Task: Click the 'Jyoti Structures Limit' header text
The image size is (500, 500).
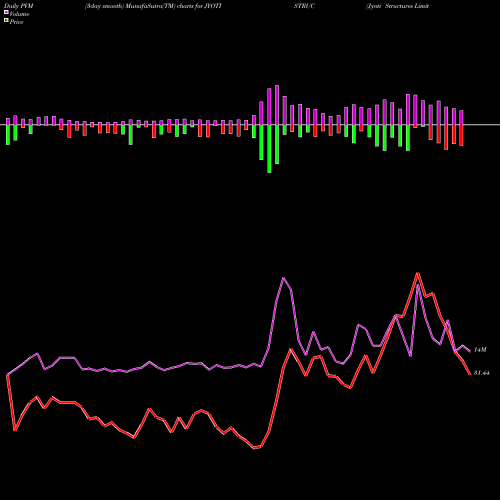Action: [x=397, y=6]
